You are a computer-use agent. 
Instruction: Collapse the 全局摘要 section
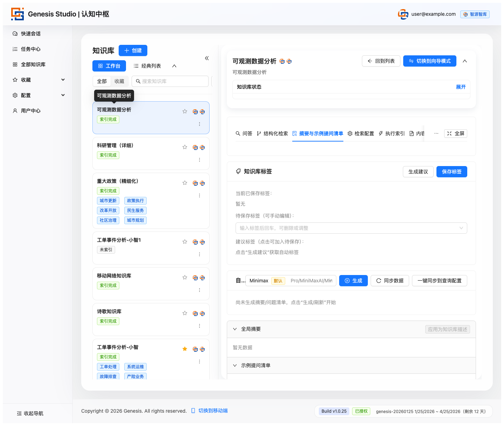tap(235, 329)
